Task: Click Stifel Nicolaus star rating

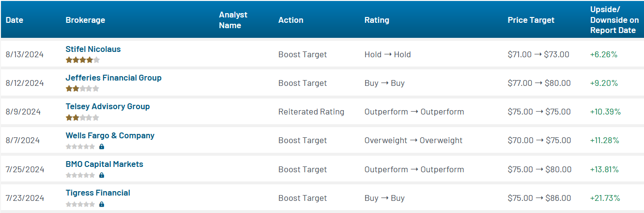Action: pos(83,60)
